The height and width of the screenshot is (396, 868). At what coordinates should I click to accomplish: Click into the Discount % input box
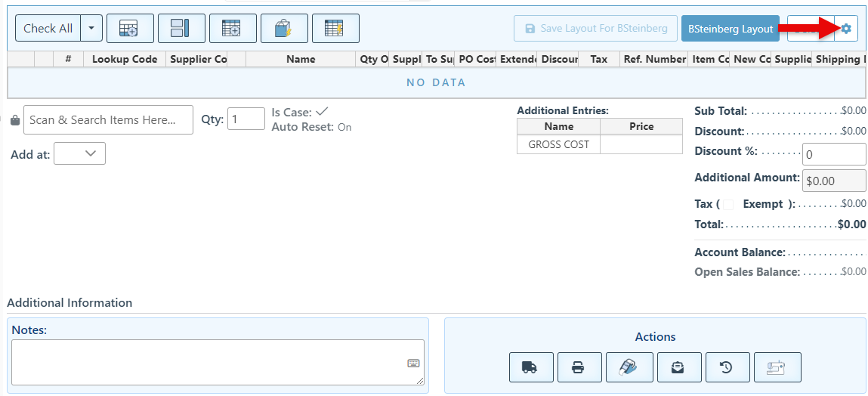click(x=833, y=154)
